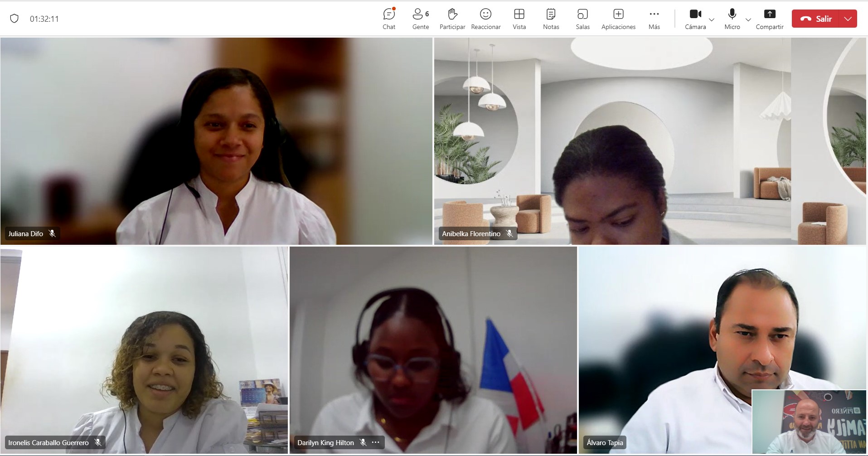
Task: Toggle the Micro mute
Action: click(x=732, y=19)
